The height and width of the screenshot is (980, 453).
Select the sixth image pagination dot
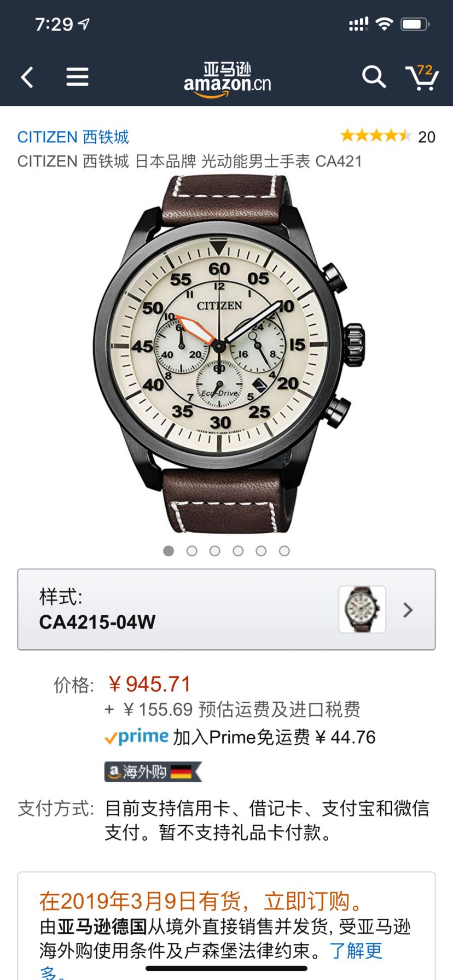(x=284, y=551)
